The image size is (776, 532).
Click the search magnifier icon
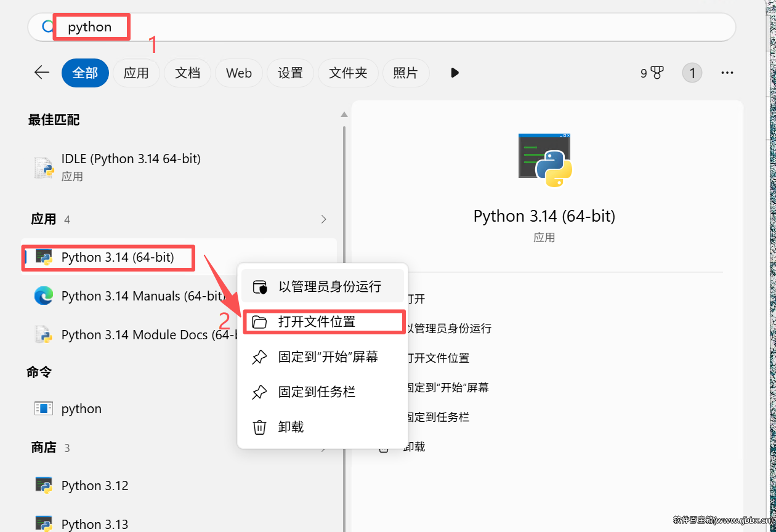pos(47,27)
